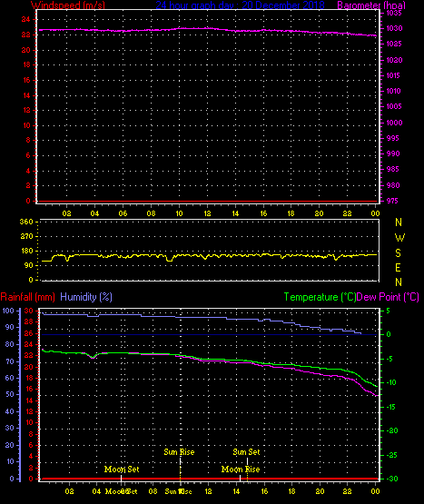Click the 'Dew Point (°C)' legend label
Image resolution: width=424 pixels, height=504 pixels.
point(388,297)
